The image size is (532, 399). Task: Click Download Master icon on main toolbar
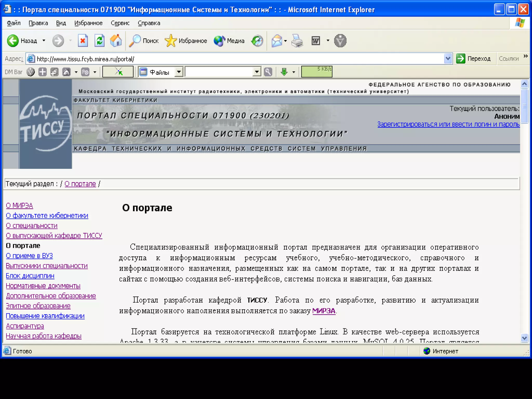(x=340, y=41)
